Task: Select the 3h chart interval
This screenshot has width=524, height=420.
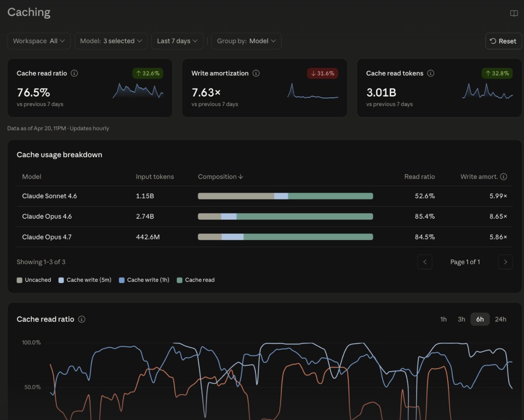Action: click(x=461, y=319)
